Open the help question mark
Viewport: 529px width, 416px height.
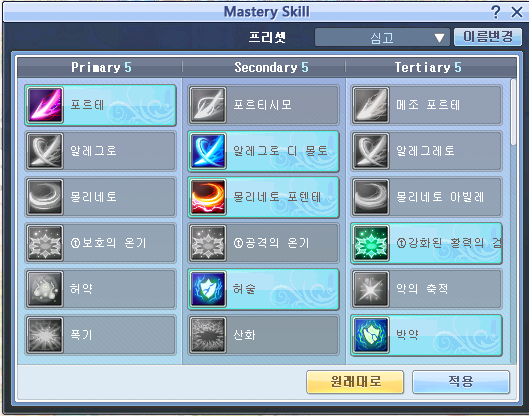click(x=496, y=12)
